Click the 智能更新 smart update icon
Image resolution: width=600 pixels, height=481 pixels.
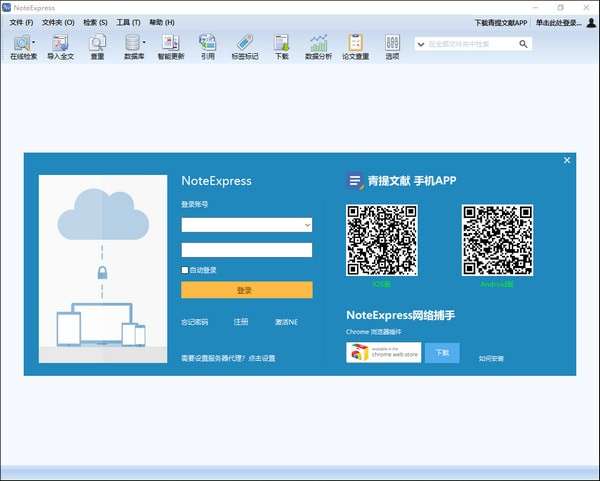[171, 44]
